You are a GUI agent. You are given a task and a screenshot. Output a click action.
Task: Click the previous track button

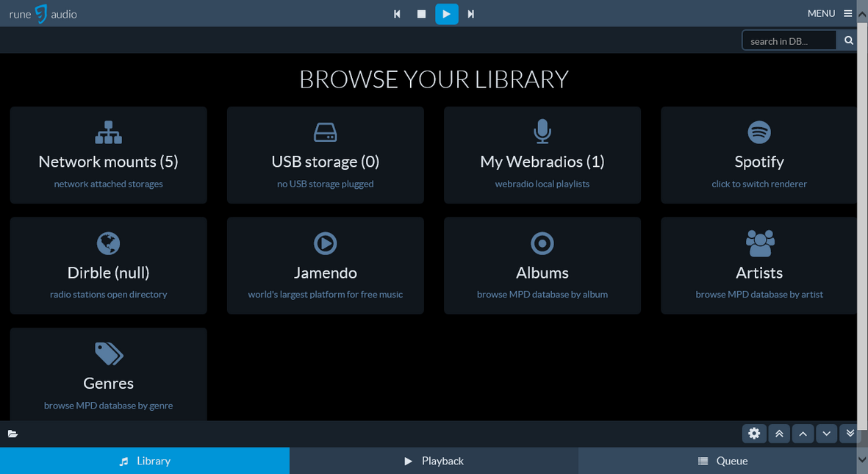click(x=397, y=14)
